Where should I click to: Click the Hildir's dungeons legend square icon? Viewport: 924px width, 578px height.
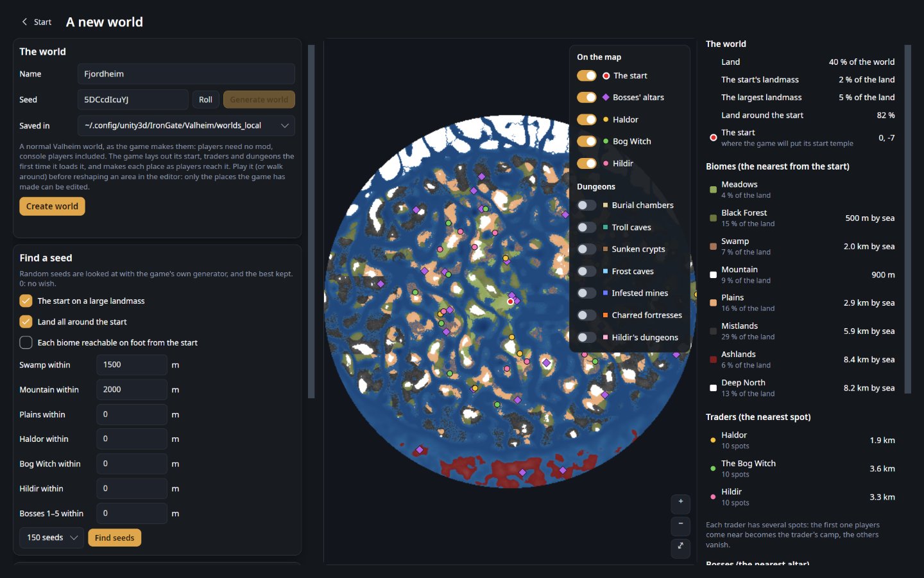(605, 337)
